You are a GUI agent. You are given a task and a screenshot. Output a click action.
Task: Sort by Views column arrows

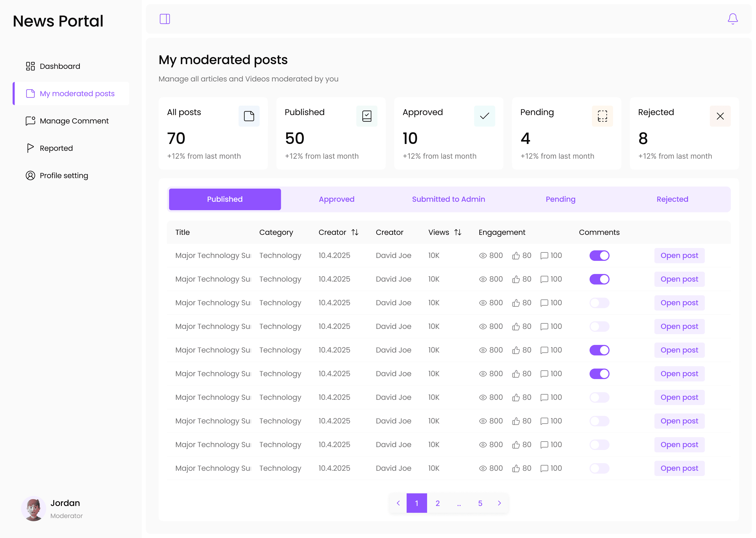458,232
